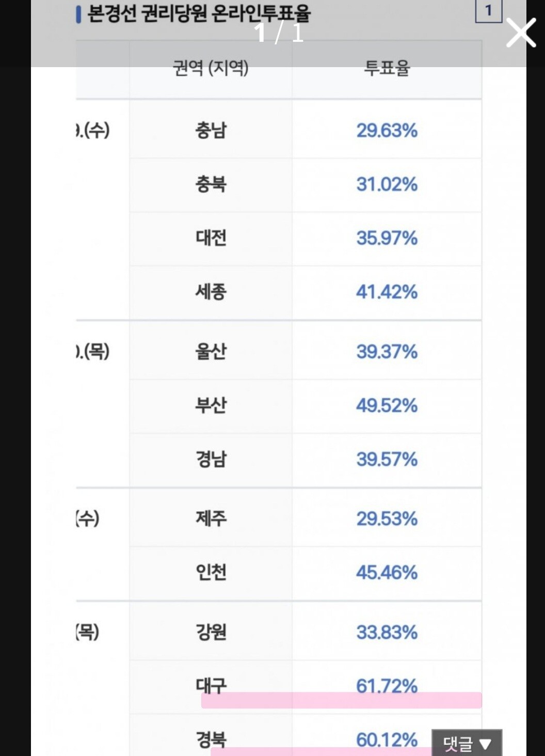Click the 강원 turnout value 33.83%

(x=387, y=632)
